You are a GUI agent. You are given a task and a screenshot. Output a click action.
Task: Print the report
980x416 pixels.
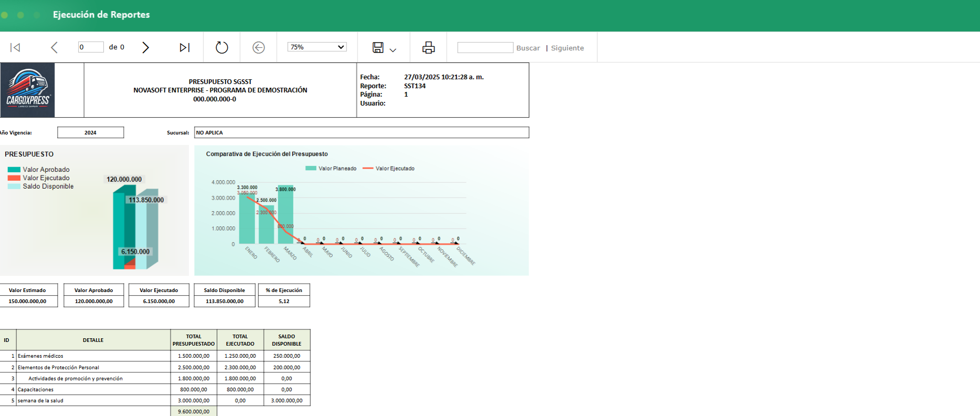(x=428, y=47)
